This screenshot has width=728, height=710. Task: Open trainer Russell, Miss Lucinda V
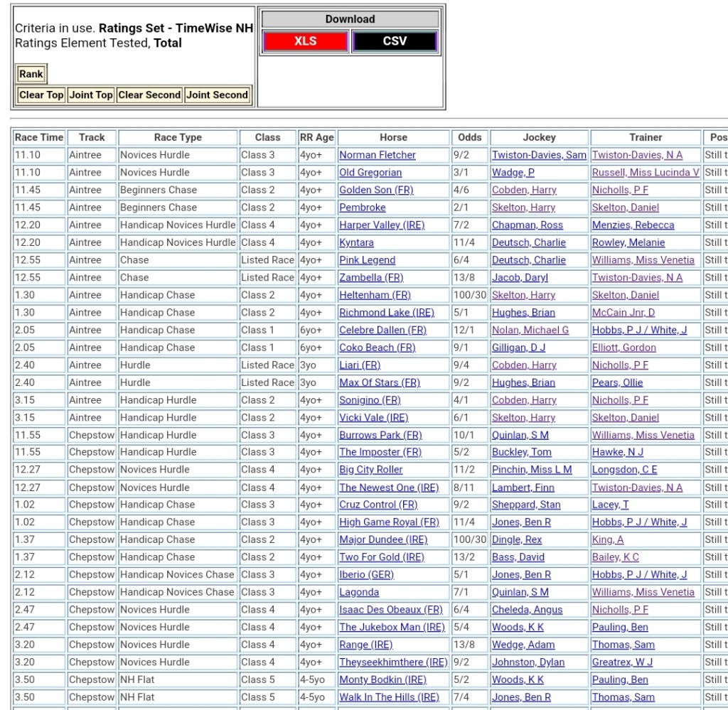(646, 172)
